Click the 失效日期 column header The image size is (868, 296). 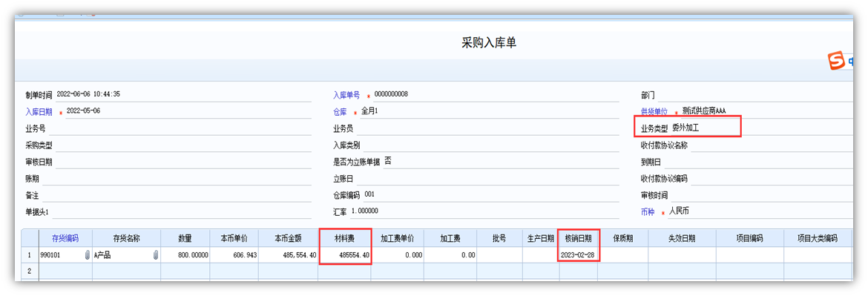(682, 238)
